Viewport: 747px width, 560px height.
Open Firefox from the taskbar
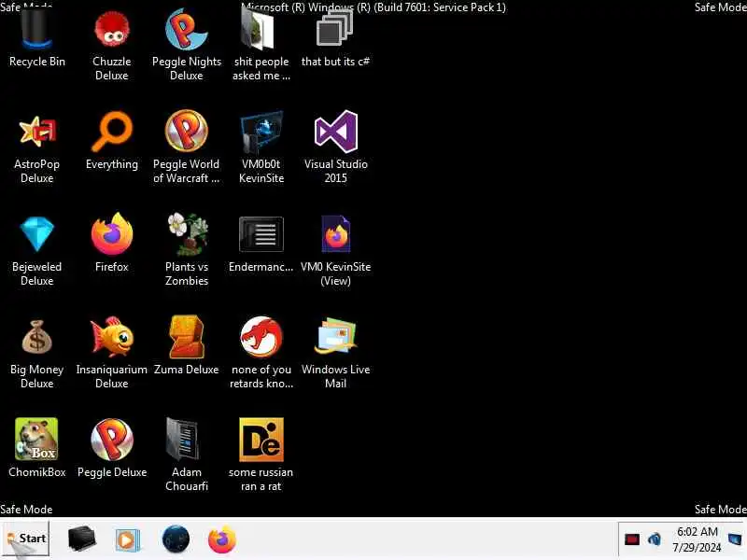tap(222, 539)
